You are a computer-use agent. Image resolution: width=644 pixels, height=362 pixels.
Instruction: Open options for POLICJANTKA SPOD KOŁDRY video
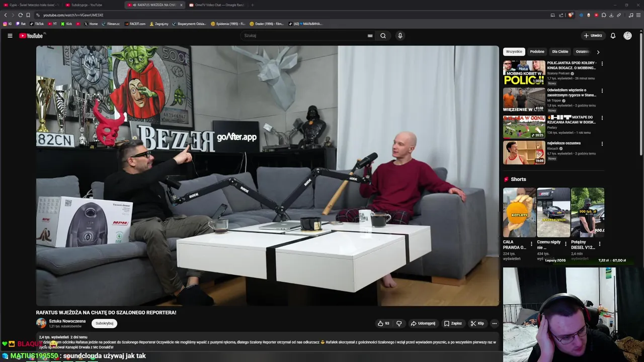point(602,64)
